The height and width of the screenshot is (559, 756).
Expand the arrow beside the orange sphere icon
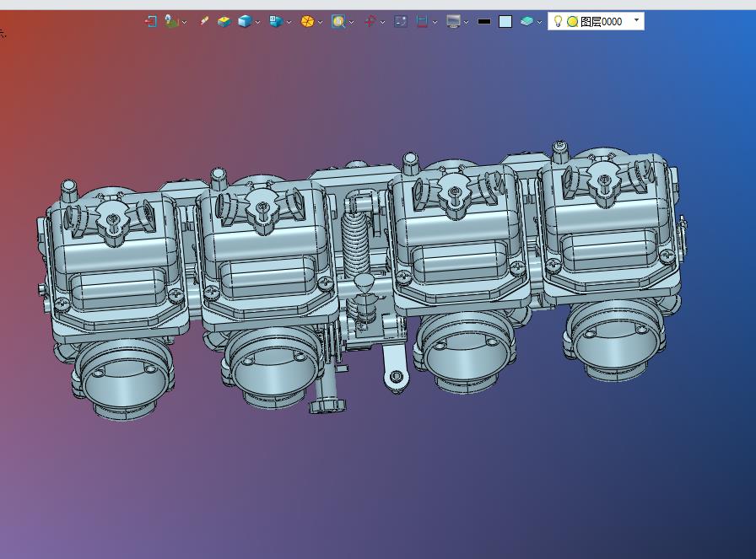pyautogui.click(x=320, y=22)
